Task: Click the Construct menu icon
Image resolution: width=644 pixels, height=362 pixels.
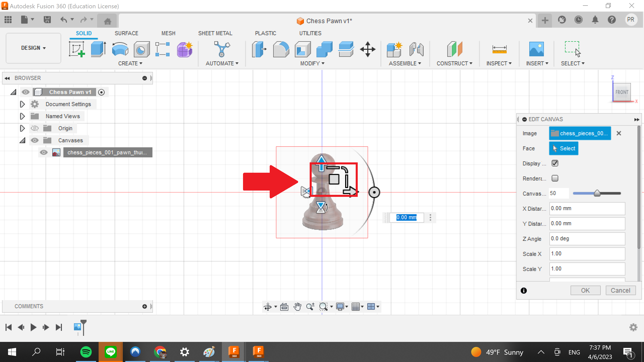Action: [455, 49]
